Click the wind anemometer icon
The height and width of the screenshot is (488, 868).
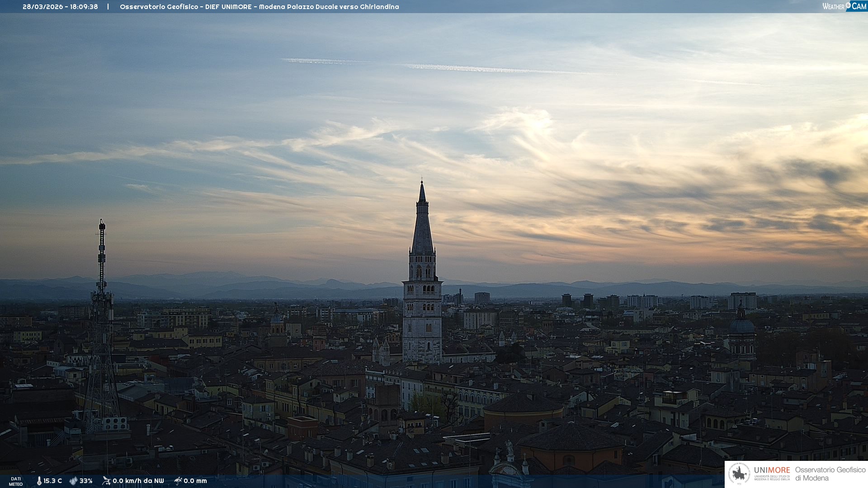[x=106, y=481]
